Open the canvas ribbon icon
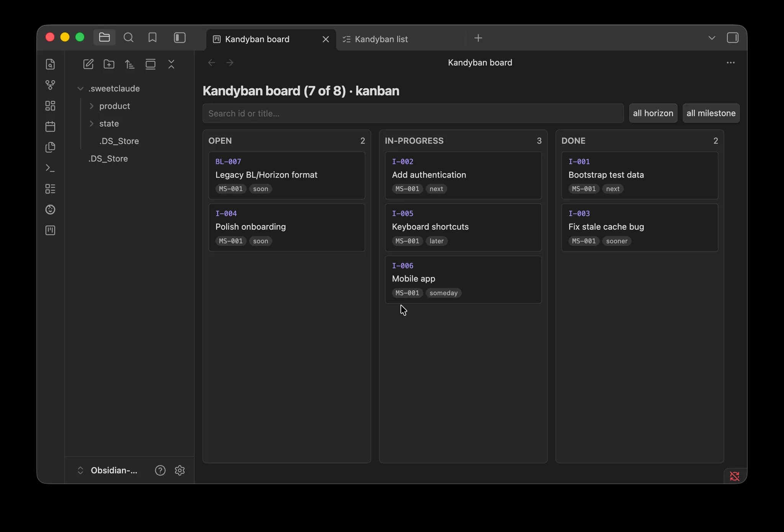The image size is (784, 532). pos(50,106)
